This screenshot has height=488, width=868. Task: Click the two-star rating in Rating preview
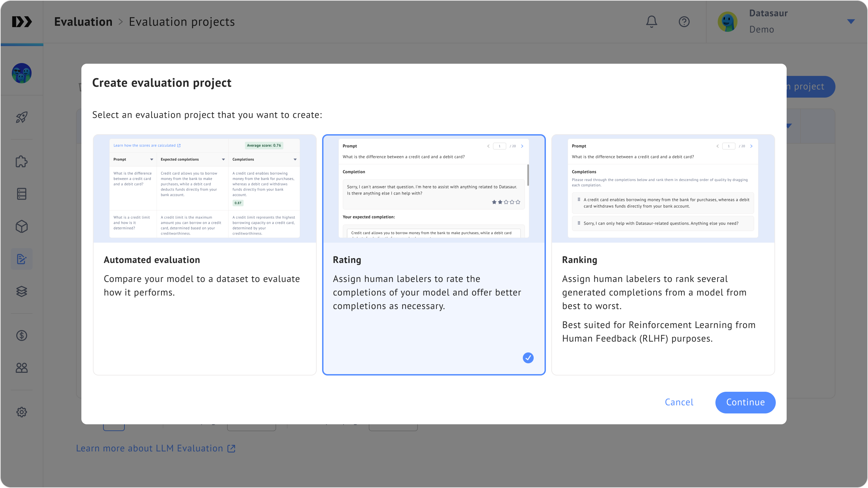(500, 202)
